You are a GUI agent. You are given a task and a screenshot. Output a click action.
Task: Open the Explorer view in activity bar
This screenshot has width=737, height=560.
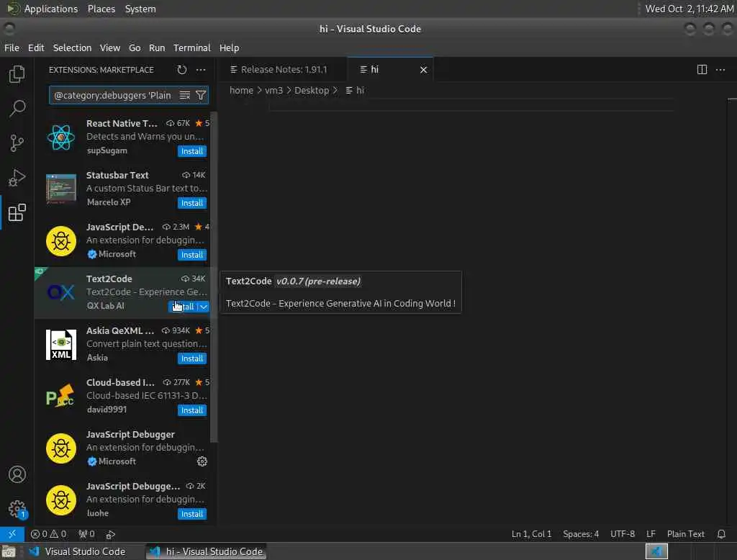(x=17, y=74)
